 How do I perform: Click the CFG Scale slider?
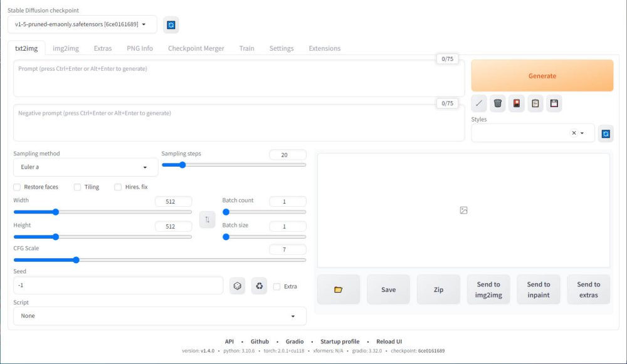(x=159, y=259)
